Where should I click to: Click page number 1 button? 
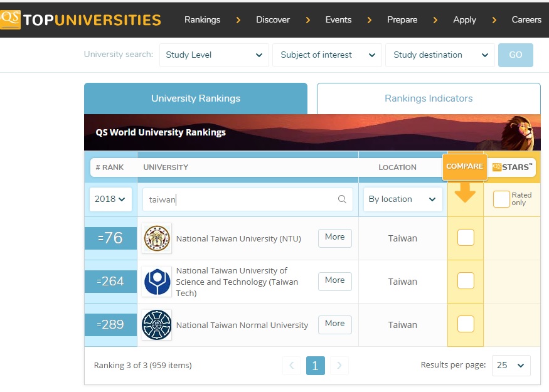315,366
